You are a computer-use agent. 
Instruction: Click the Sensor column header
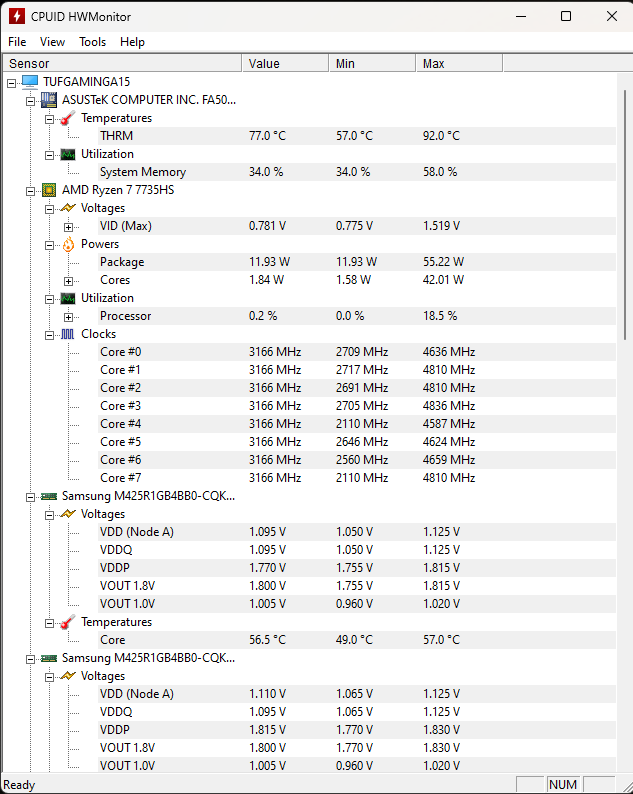pyautogui.click(x=122, y=63)
